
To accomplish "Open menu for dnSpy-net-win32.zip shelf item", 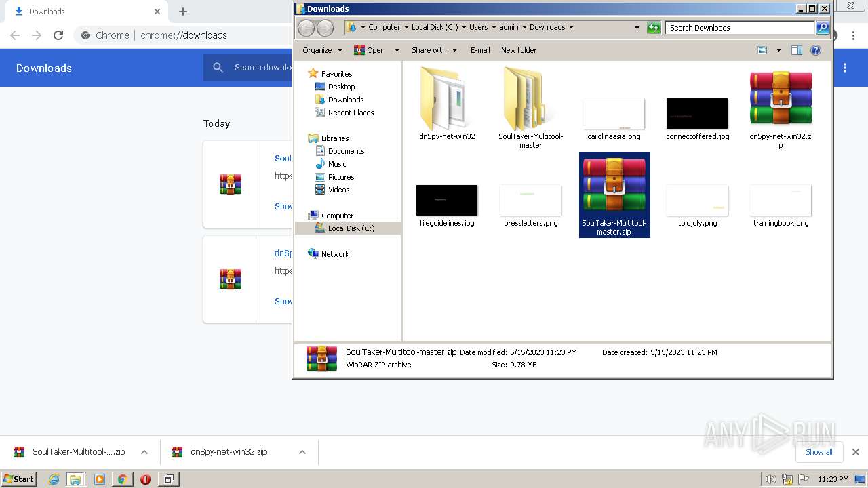I will (x=302, y=452).
